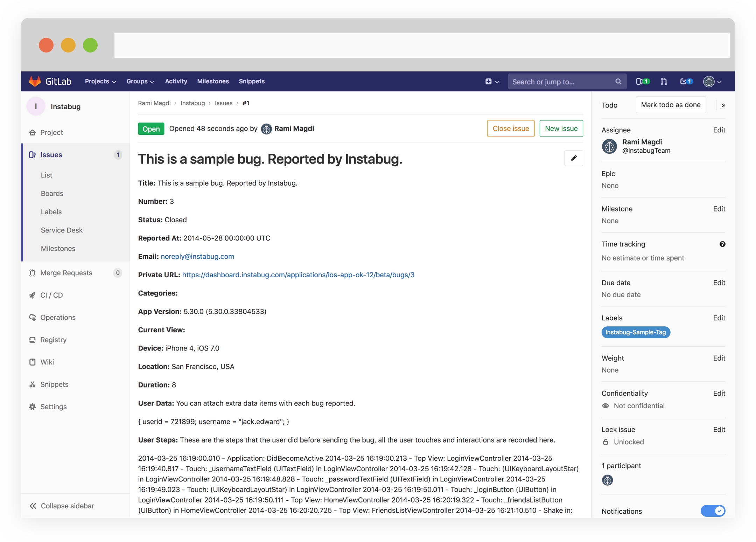Open the Instabug dashboard private URL
Viewport: 756px width, 542px height.
(x=298, y=275)
